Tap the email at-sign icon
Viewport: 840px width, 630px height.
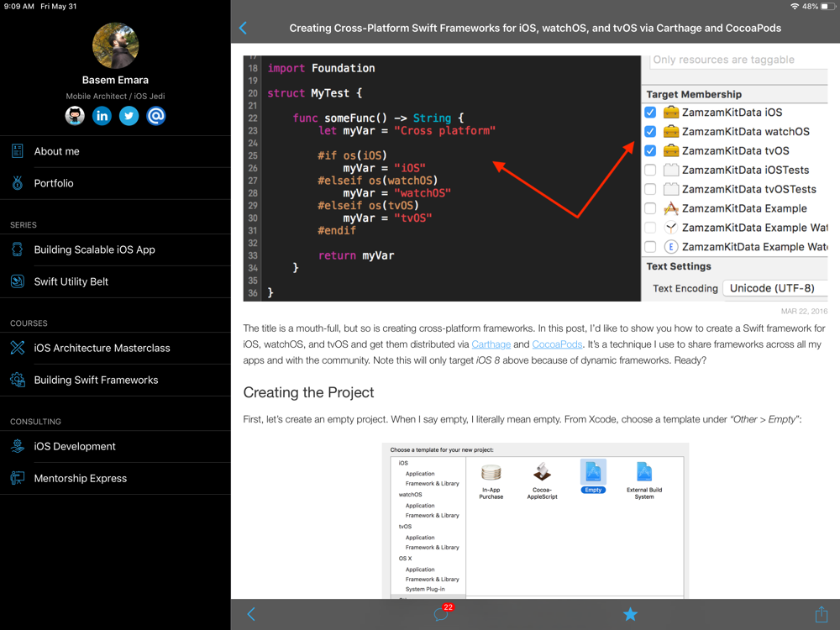click(x=155, y=116)
